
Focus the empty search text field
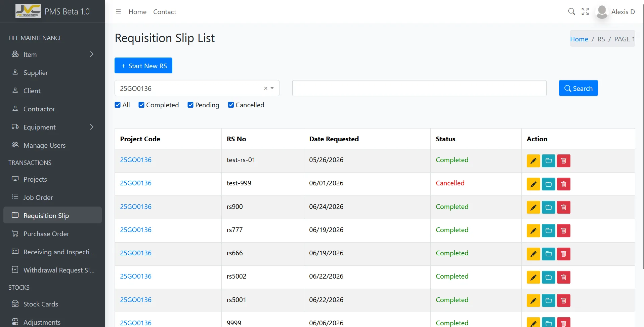[x=419, y=88]
